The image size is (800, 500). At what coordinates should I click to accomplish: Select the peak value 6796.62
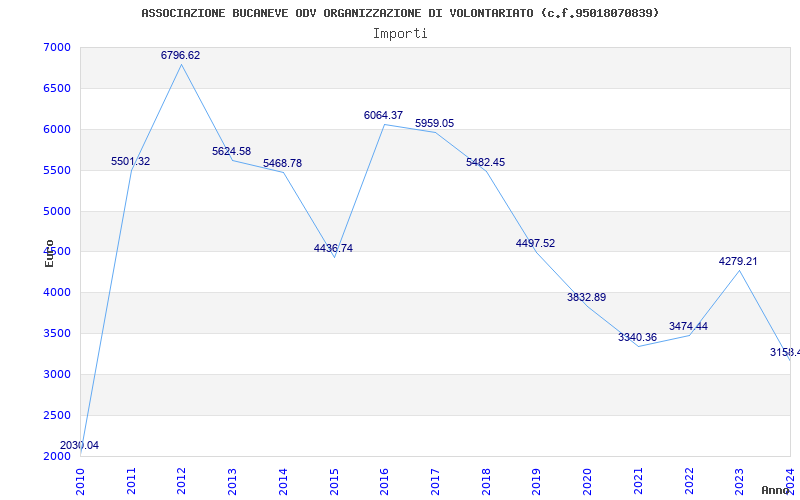tap(181, 55)
